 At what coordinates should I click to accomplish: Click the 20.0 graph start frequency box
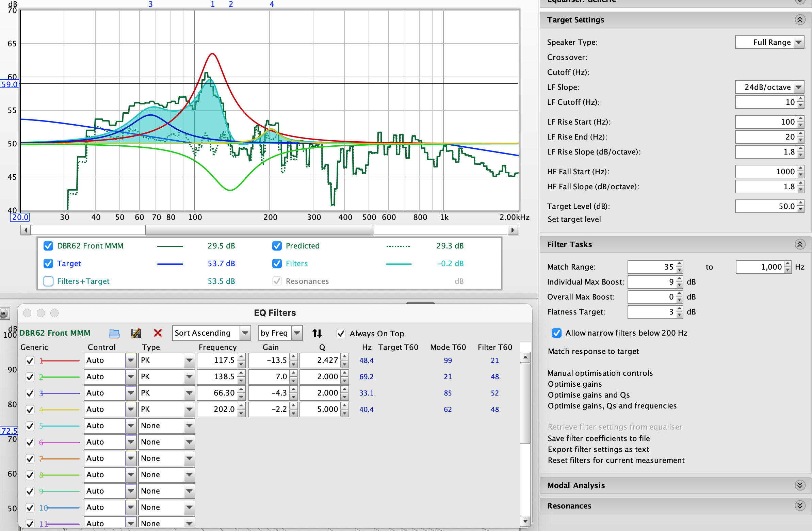point(20,218)
